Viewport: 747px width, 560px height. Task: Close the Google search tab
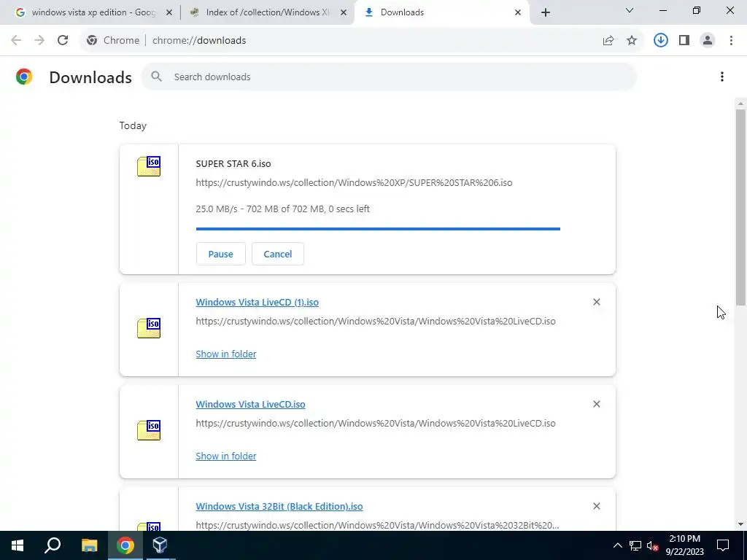(x=169, y=12)
